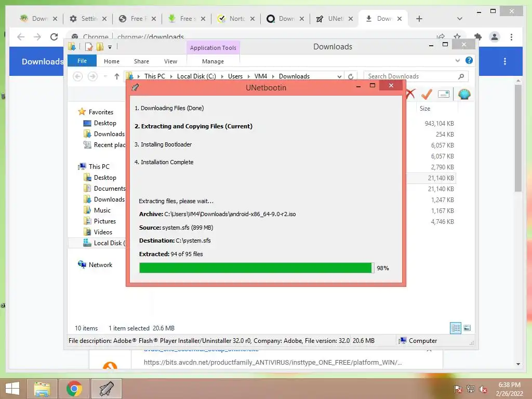Click the 943,104 KB size entry
The image size is (532, 399).
coord(439,124)
